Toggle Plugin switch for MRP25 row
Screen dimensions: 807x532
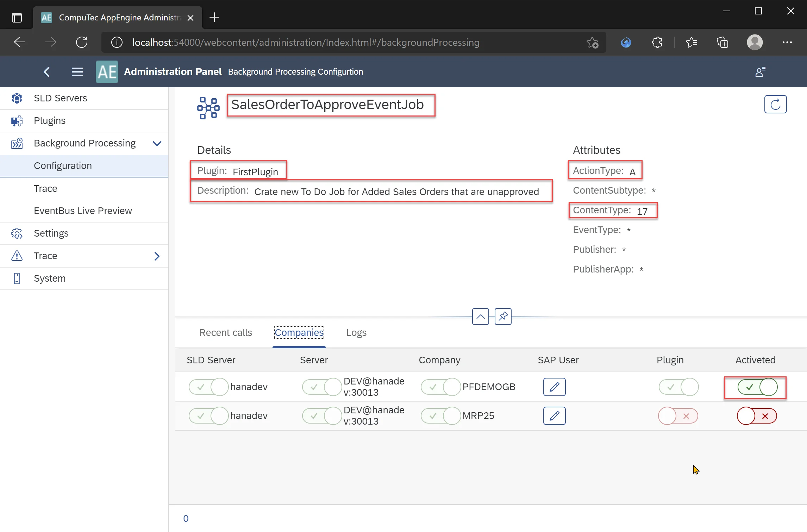pyautogui.click(x=677, y=416)
